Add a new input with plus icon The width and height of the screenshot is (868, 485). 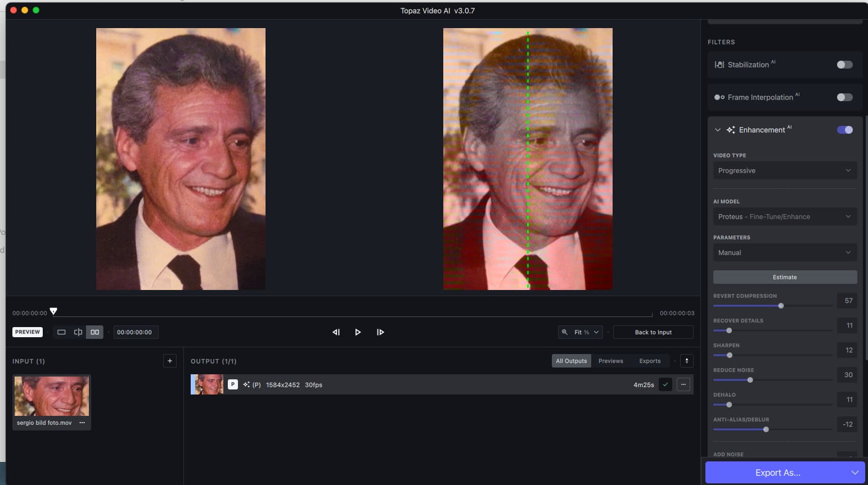coord(170,361)
